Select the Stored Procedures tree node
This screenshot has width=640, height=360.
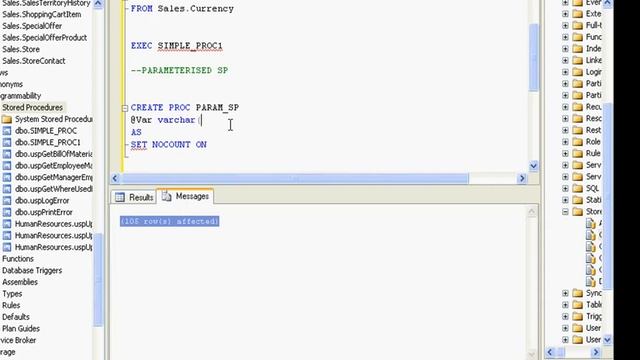pos(33,107)
